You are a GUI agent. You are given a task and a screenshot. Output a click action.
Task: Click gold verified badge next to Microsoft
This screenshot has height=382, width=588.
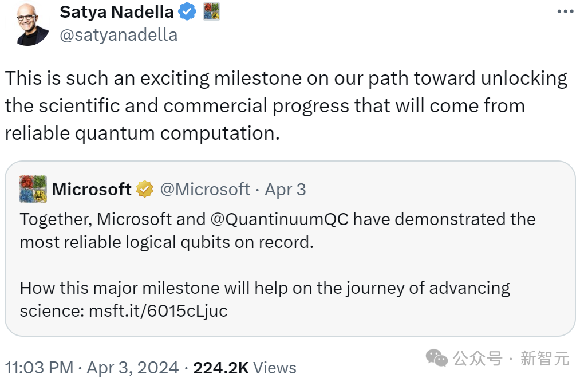tap(145, 190)
